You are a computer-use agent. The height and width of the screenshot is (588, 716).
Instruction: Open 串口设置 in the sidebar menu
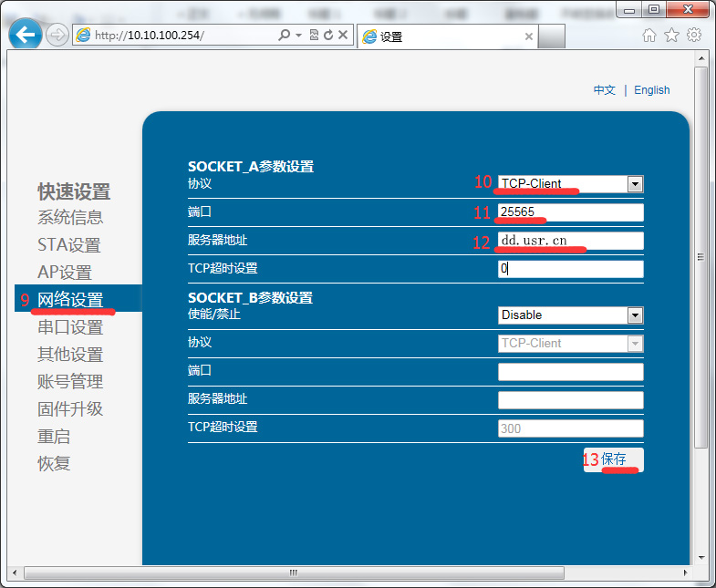click(70, 327)
